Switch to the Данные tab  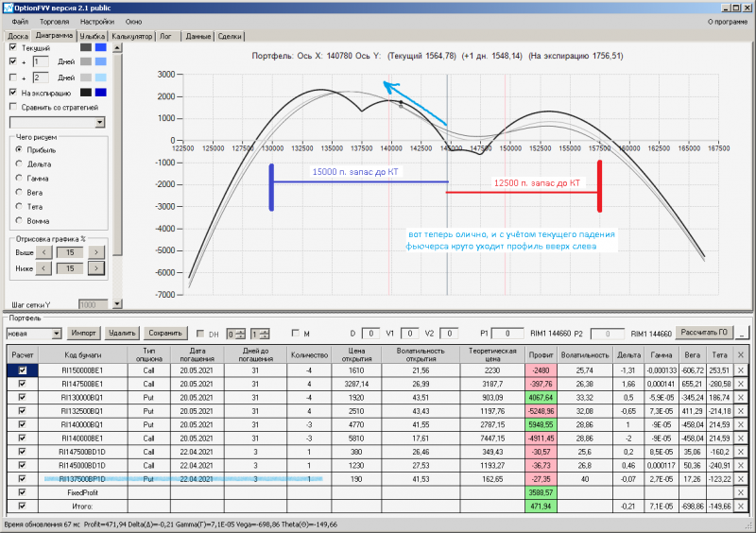click(198, 36)
